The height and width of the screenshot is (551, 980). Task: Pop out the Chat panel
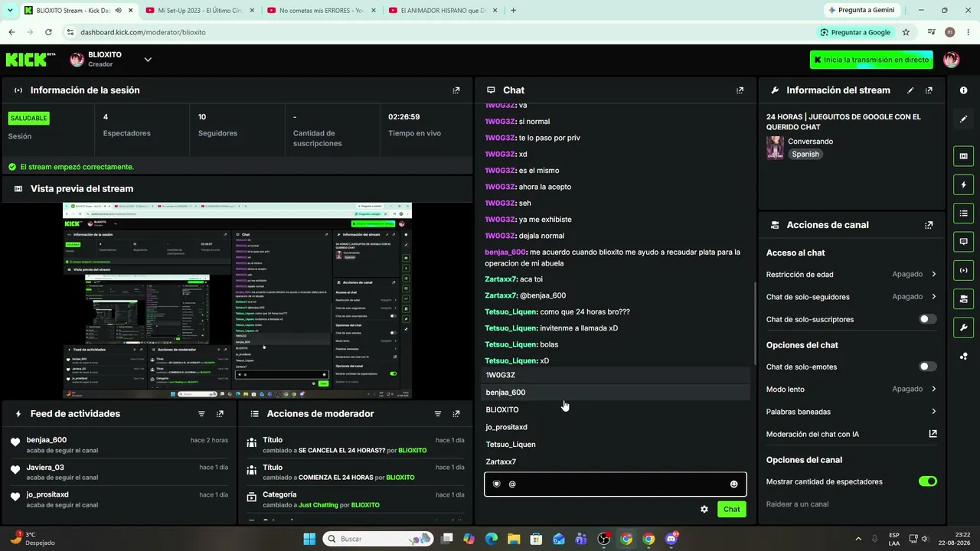pos(740,90)
